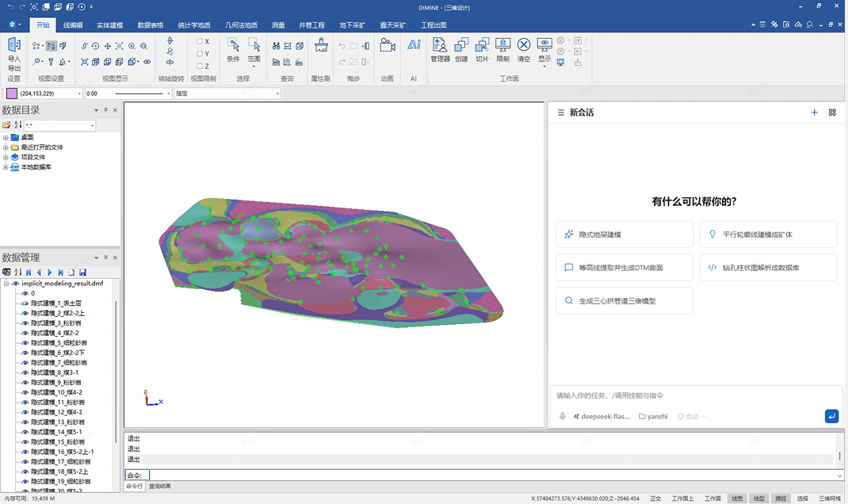Start a new conversation with the plus icon

pyautogui.click(x=815, y=113)
